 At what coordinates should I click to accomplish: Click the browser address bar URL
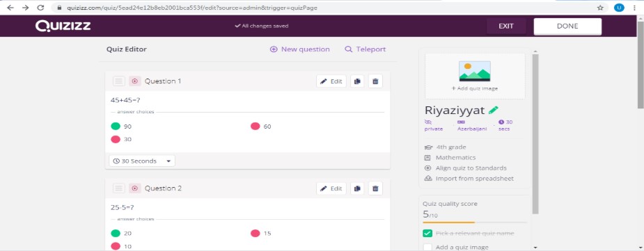[191, 8]
